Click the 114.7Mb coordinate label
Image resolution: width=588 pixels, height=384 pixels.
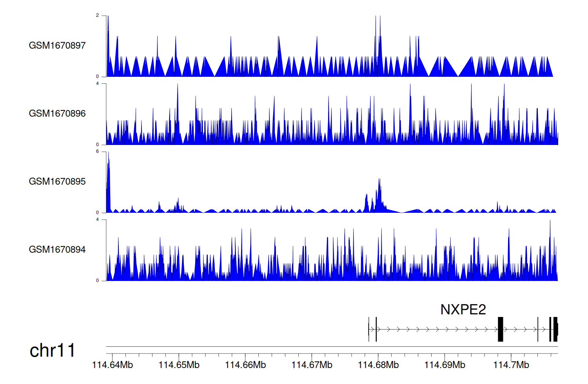(x=511, y=365)
